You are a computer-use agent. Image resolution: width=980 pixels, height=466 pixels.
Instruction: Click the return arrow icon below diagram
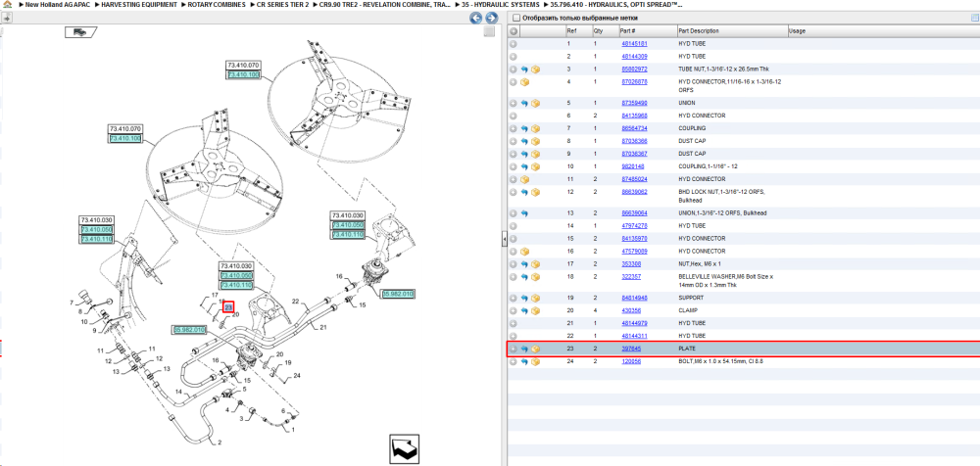[405, 448]
